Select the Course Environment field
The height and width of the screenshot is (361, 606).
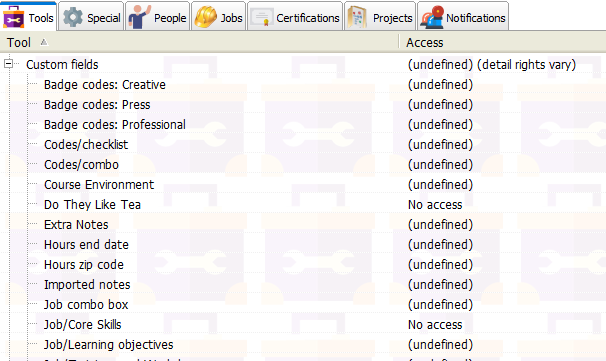click(x=99, y=185)
